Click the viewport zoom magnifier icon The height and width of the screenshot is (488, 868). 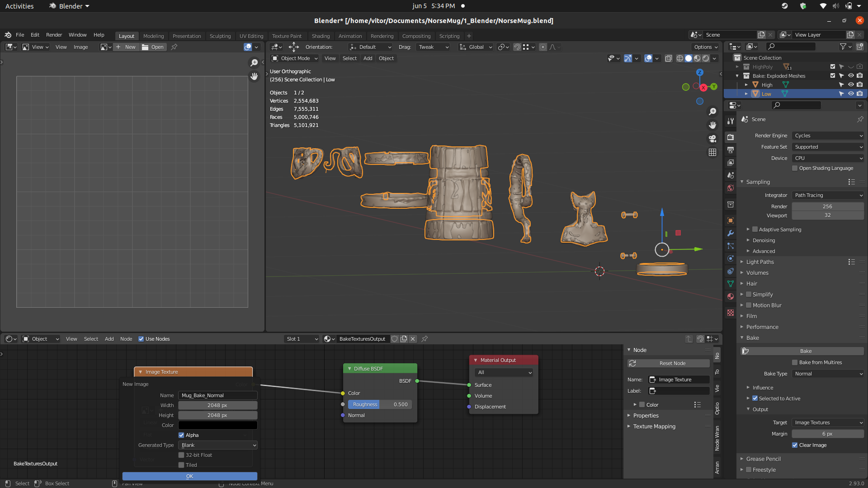[x=712, y=112]
